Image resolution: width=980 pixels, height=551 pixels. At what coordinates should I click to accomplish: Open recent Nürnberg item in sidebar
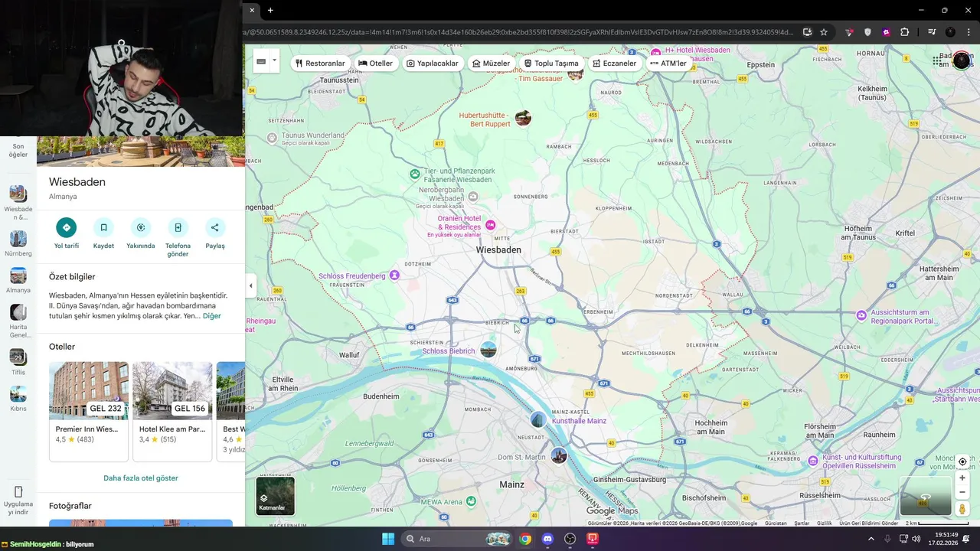[x=18, y=244]
